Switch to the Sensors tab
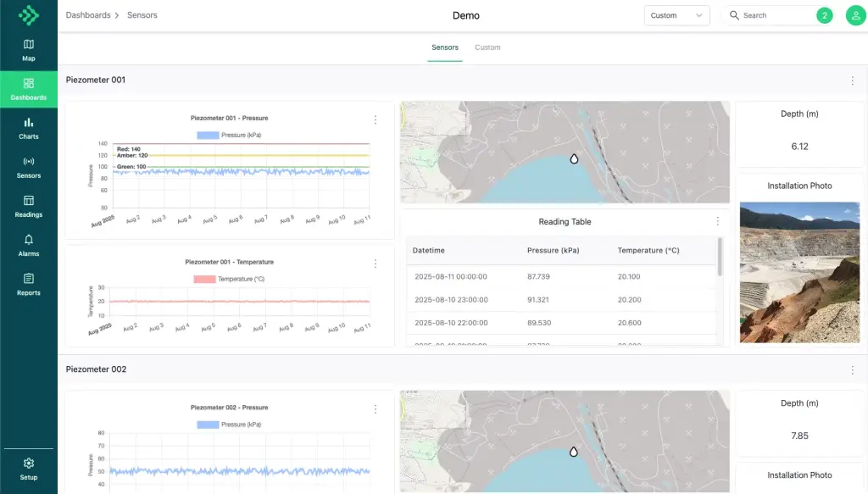Viewport: 868px width, 494px height. pos(445,47)
